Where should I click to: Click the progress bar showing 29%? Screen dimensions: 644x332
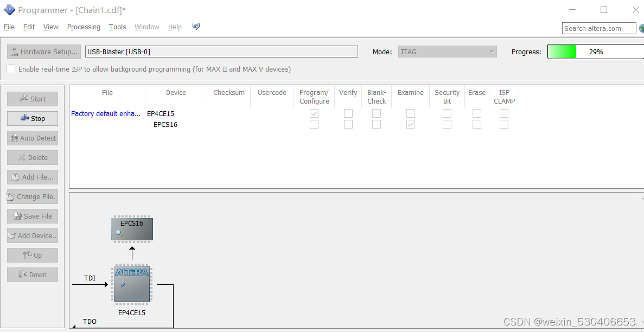(x=596, y=52)
